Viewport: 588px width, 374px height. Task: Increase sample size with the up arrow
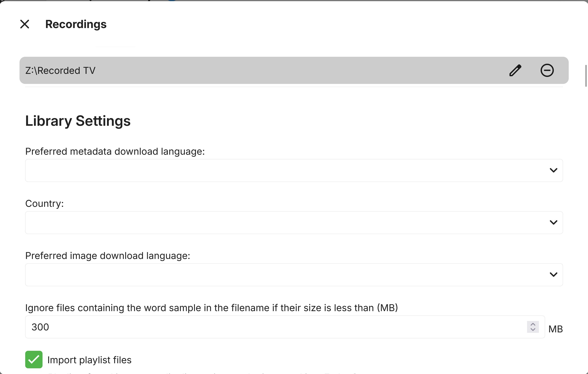(x=533, y=324)
